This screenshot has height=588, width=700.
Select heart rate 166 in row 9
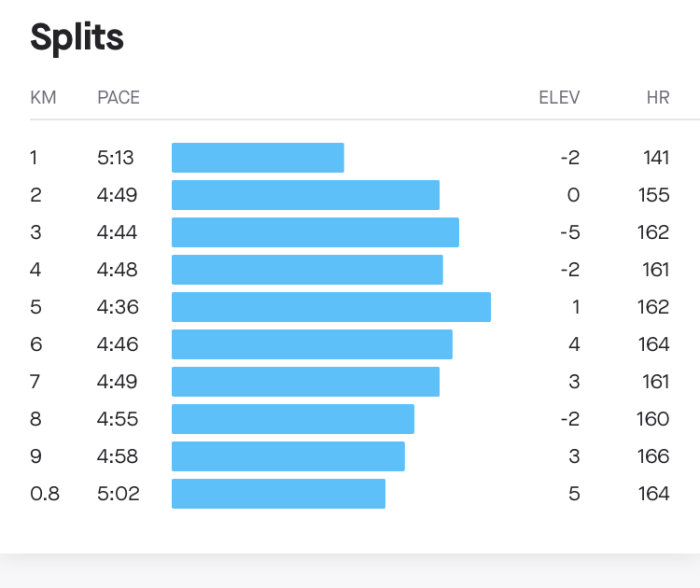coord(653,456)
